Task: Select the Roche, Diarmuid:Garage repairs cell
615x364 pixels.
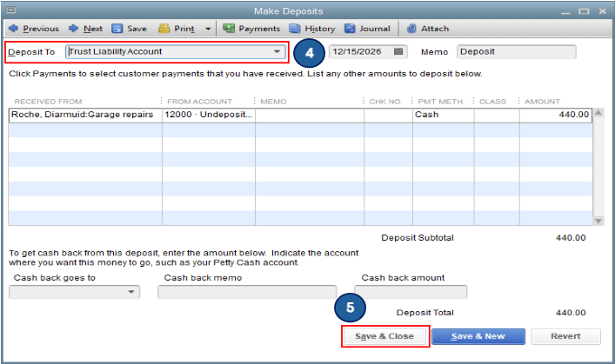Action: [85, 115]
